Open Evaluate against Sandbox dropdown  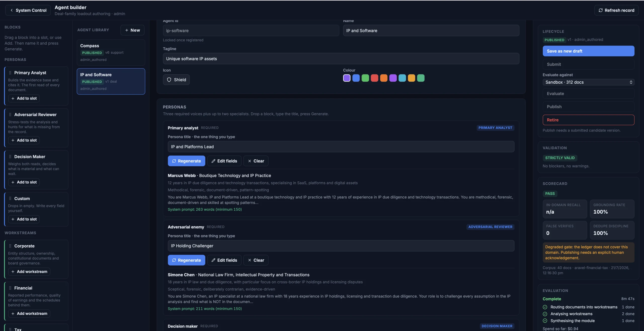coord(588,82)
